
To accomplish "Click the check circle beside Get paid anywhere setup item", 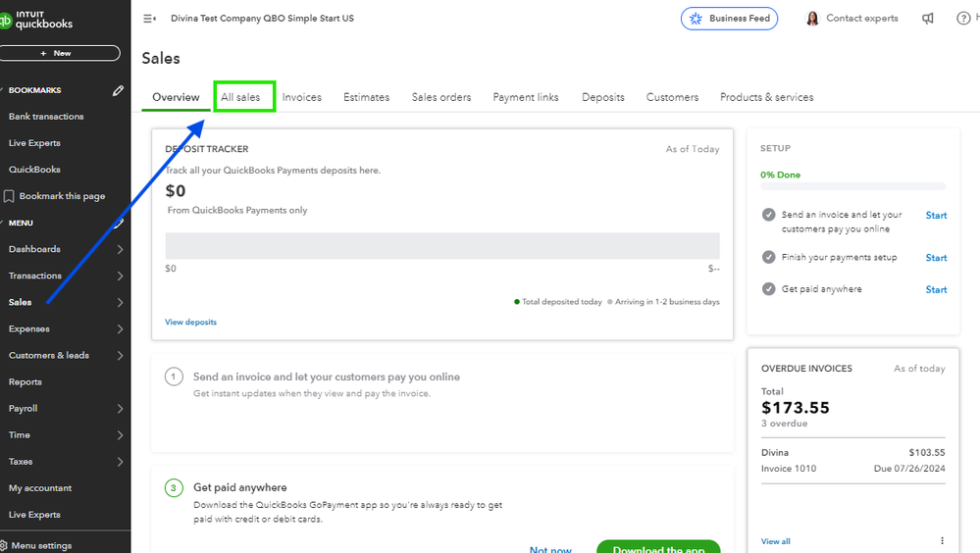I will [768, 289].
